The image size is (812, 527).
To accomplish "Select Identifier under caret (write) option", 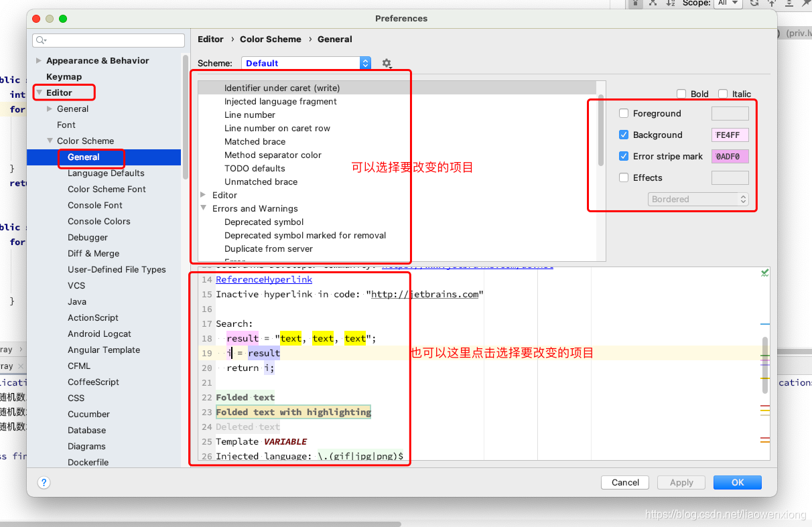I will point(282,88).
